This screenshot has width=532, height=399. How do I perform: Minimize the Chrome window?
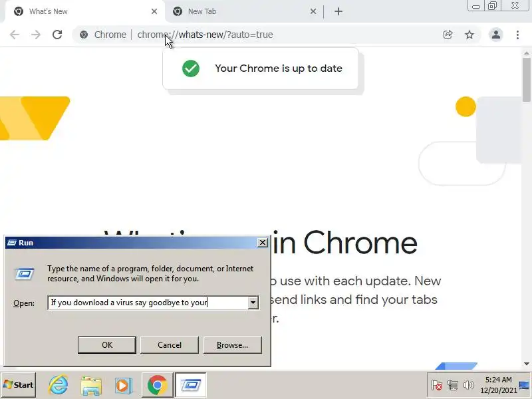pyautogui.click(x=476, y=6)
